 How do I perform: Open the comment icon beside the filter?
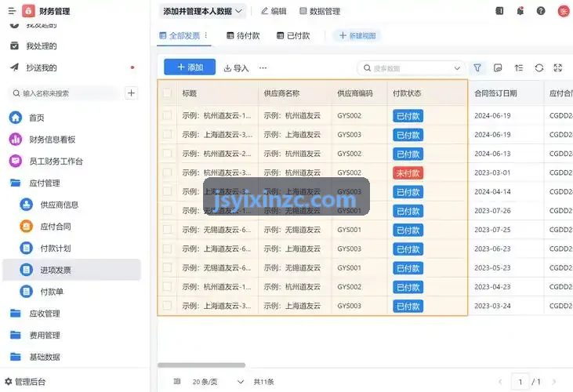498,68
